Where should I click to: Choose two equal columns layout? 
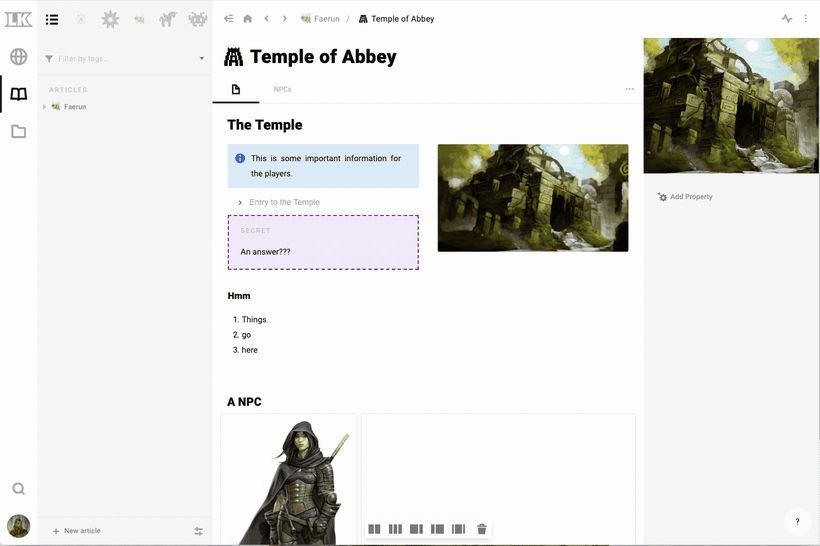pos(374,529)
